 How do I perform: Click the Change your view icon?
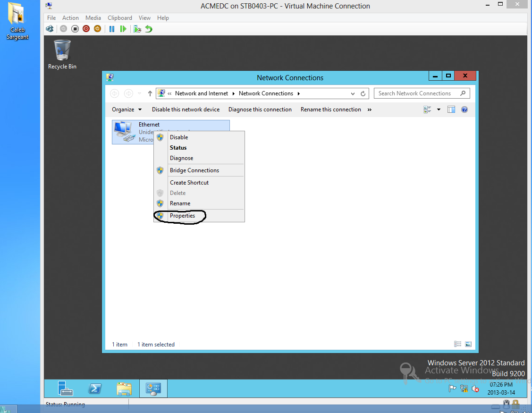tap(427, 110)
